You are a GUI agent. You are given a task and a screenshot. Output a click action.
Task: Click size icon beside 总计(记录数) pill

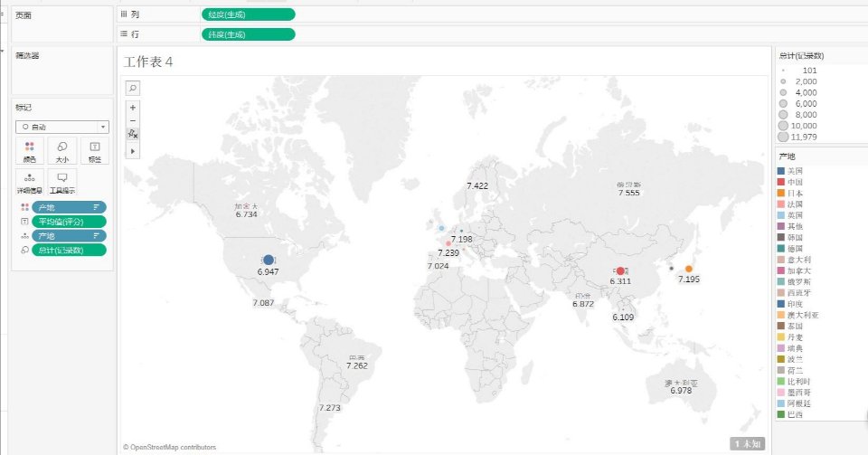(x=24, y=251)
